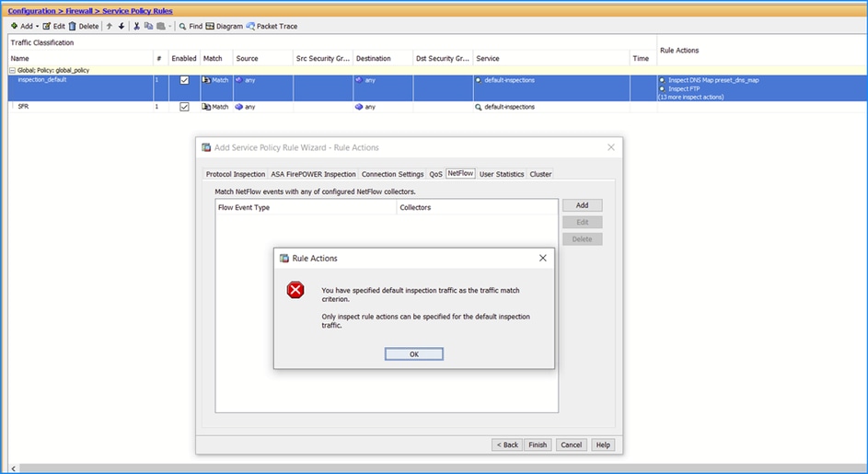The image size is (868, 474).
Task: Collapse the Global Policy global_policy group
Action: (12, 70)
